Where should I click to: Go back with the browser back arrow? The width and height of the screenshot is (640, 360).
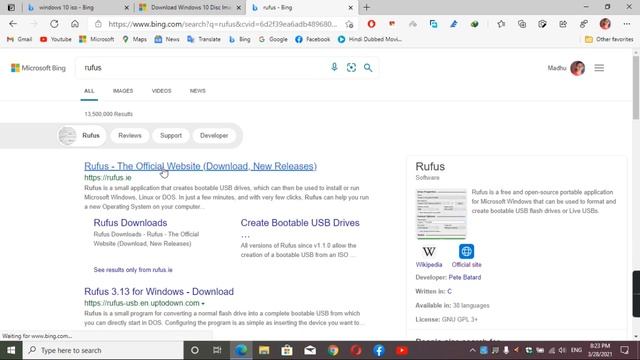(x=13, y=24)
